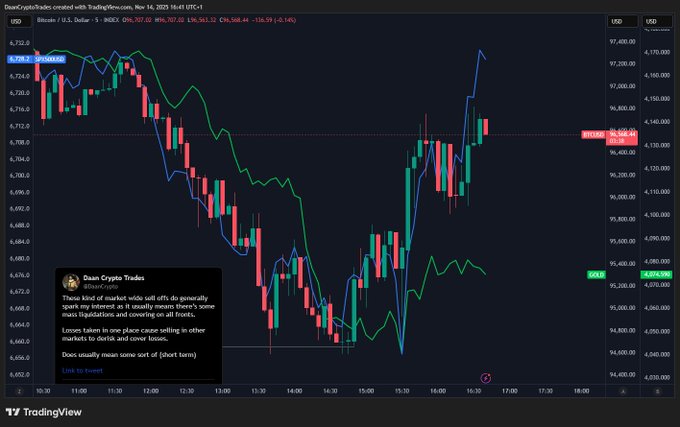Click the 97,400.00 label on the Bitcoin axis
The image size is (680, 427).
(622, 42)
